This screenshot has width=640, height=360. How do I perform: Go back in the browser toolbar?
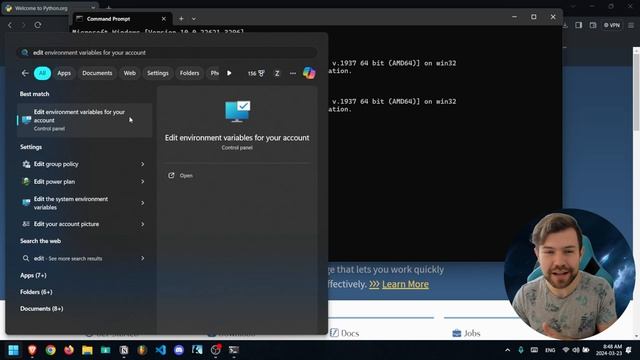[10, 25]
